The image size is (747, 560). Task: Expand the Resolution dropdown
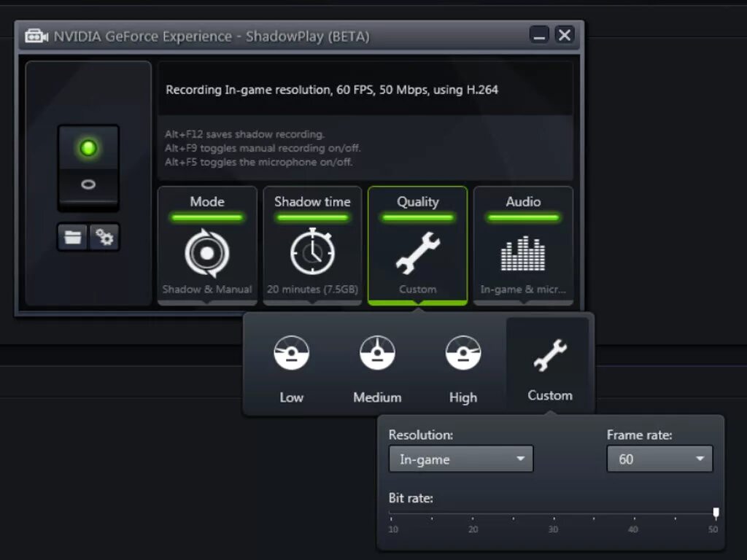tap(461, 459)
